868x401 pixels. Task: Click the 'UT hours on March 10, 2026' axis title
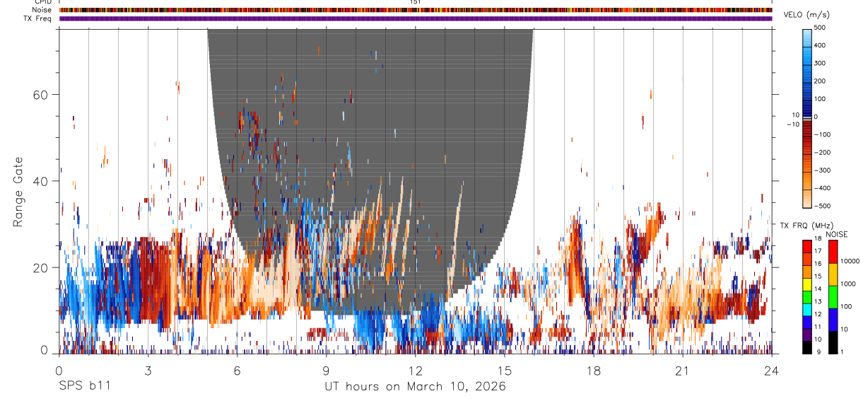(x=416, y=387)
